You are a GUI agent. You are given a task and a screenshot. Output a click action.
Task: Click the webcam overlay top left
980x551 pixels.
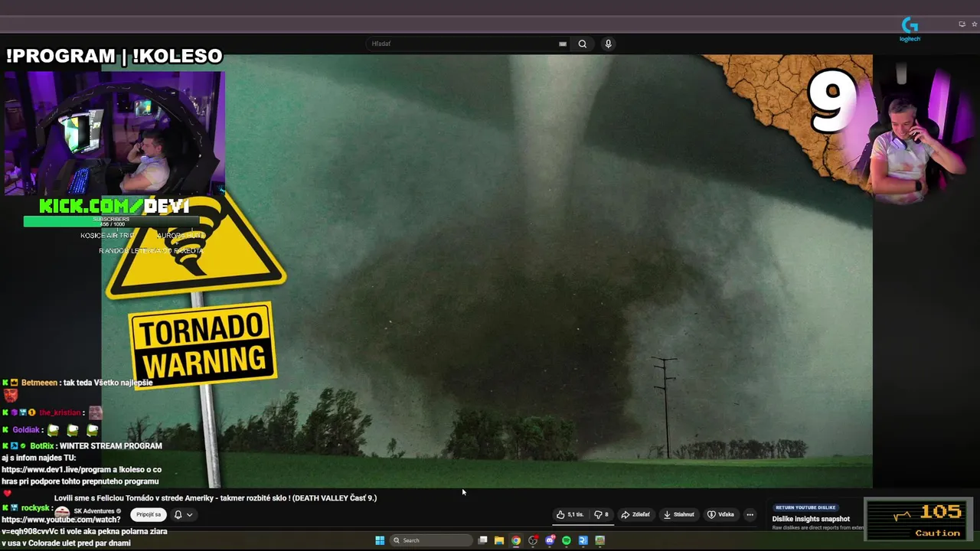(115, 133)
